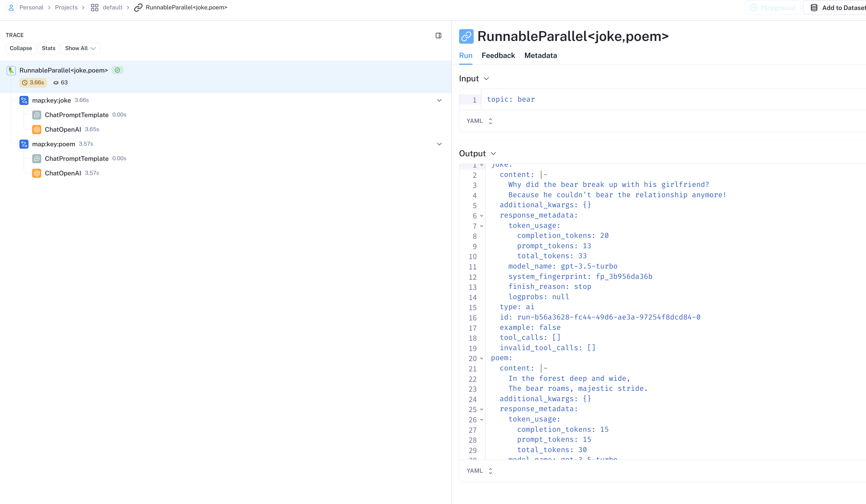Click the ChatOpenAI icon under joke

[x=37, y=130]
